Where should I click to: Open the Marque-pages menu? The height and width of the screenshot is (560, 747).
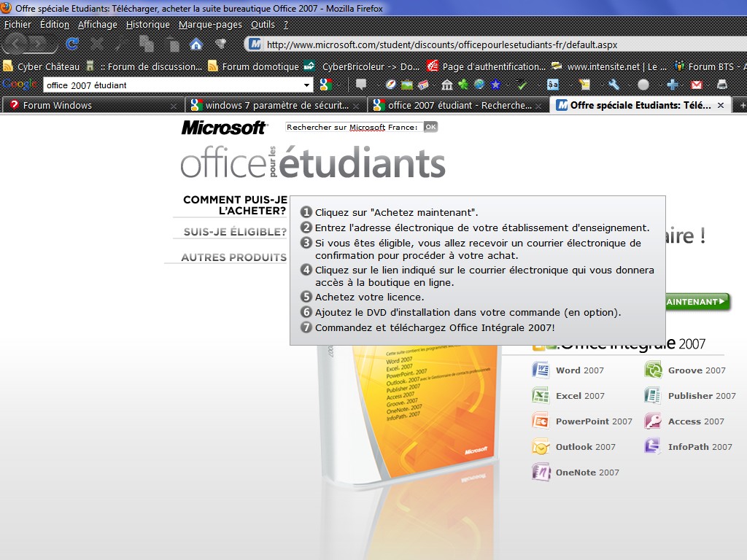coord(210,24)
